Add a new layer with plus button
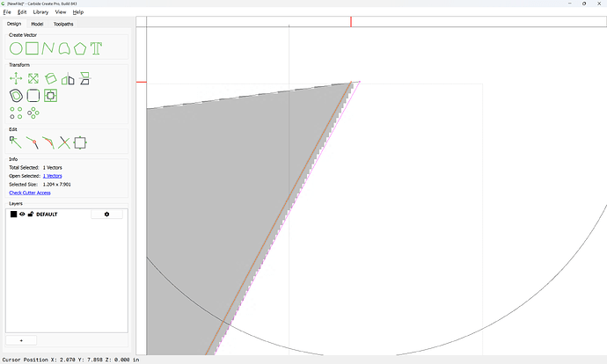Viewport: 607px width, 364px height. click(x=21, y=340)
